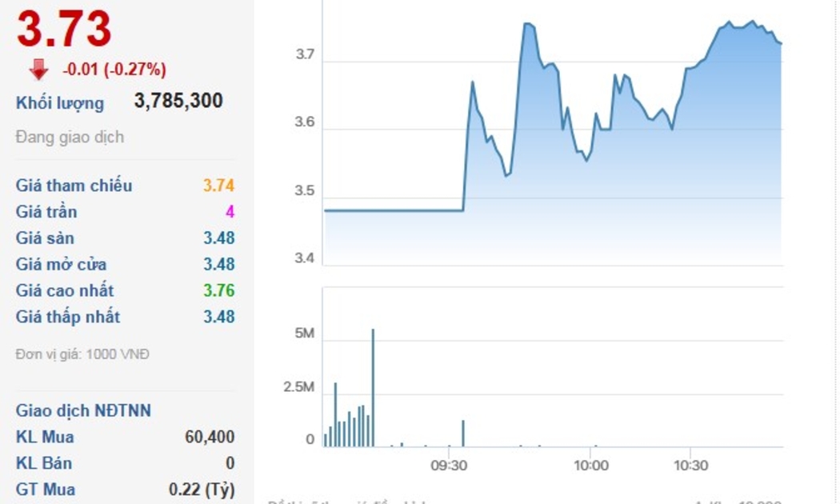Click the 10:00 time axis label
This screenshot has width=840, height=504.
[591, 466]
